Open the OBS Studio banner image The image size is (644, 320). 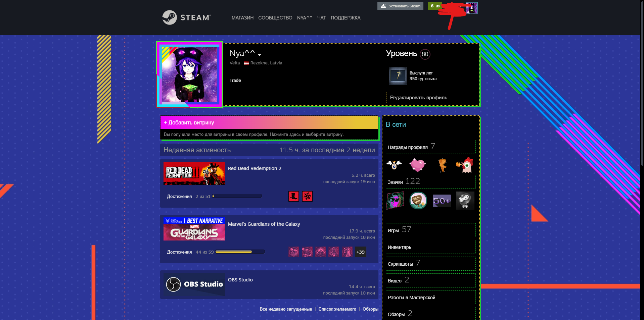click(194, 284)
